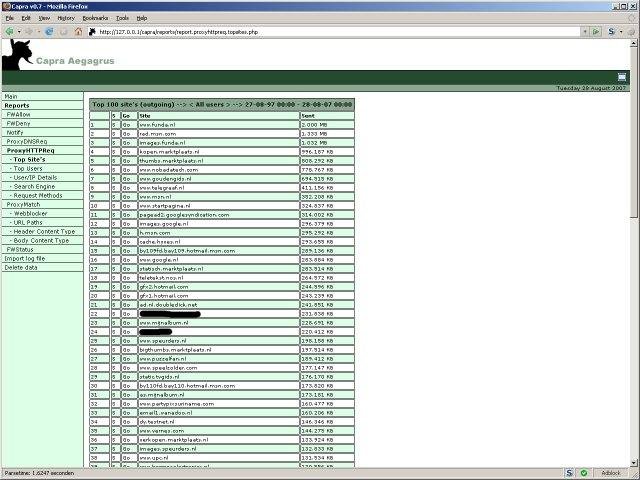Open the View menu
The height and width of the screenshot is (480, 640).
tap(44, 18)
